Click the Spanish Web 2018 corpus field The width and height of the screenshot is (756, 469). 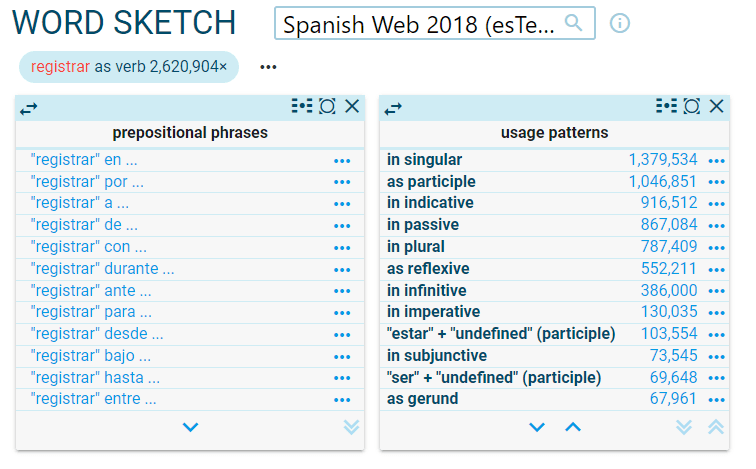click(x=420, y=24)
